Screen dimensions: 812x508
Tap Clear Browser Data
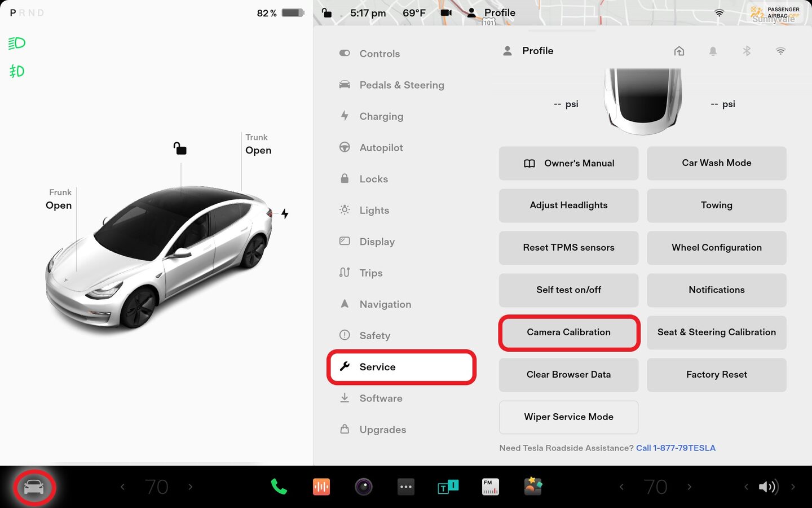click(x=568, y=375)
